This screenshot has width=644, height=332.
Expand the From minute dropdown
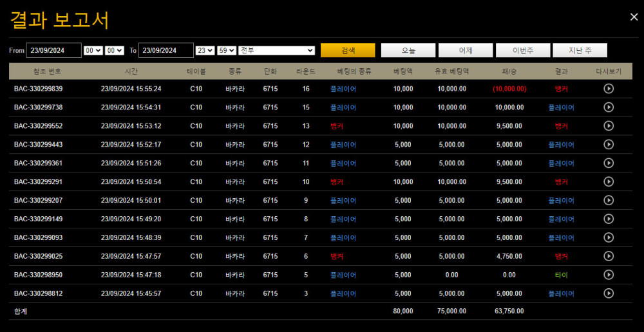[x=115, y=51]
